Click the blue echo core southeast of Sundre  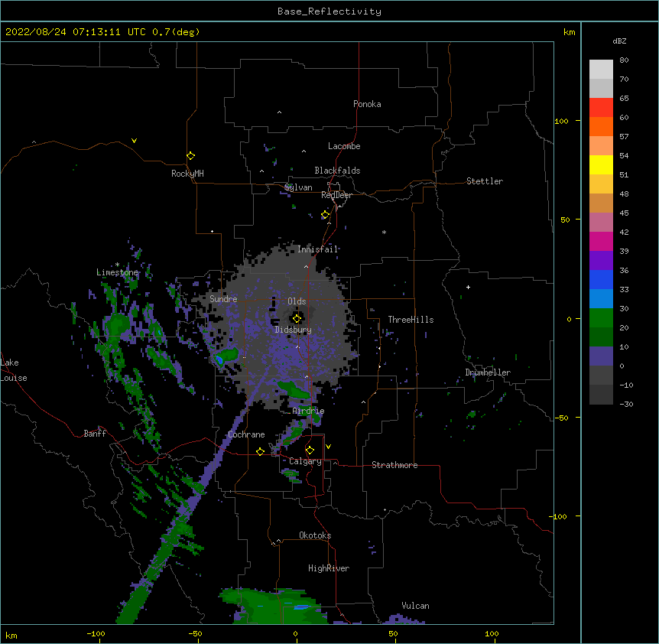tap(219, 359)
